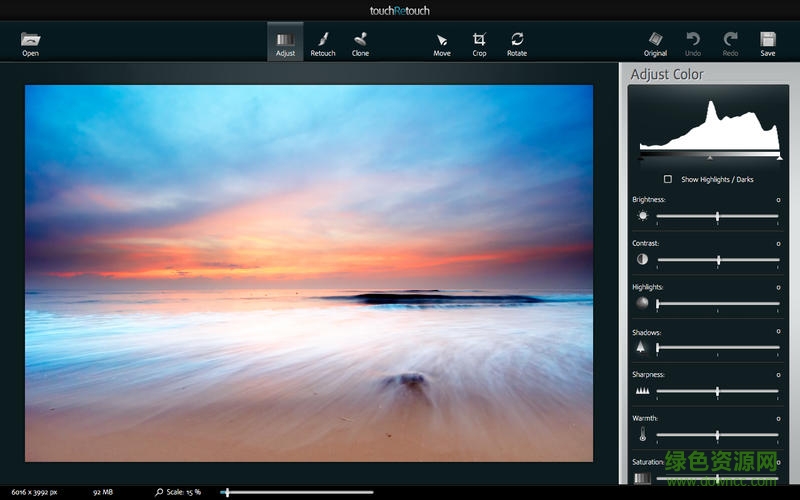Activate the Move tool
Viewport: 800px width, 500px height.
point(442,43)
